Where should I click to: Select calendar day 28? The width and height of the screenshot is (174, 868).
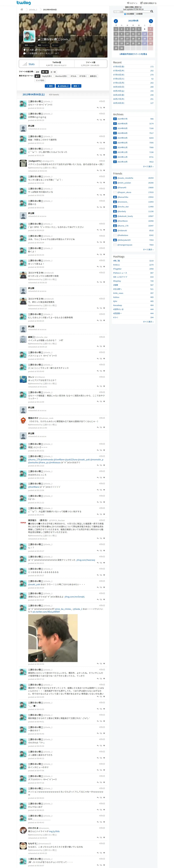pos(150,43)
